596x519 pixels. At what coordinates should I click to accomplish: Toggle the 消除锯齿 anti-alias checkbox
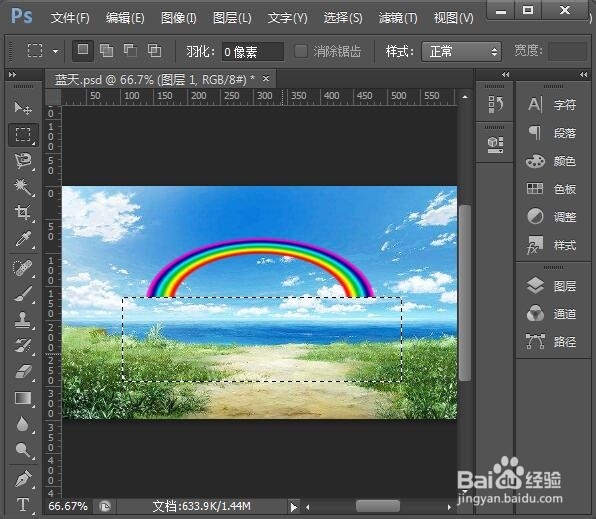(301, 51)
